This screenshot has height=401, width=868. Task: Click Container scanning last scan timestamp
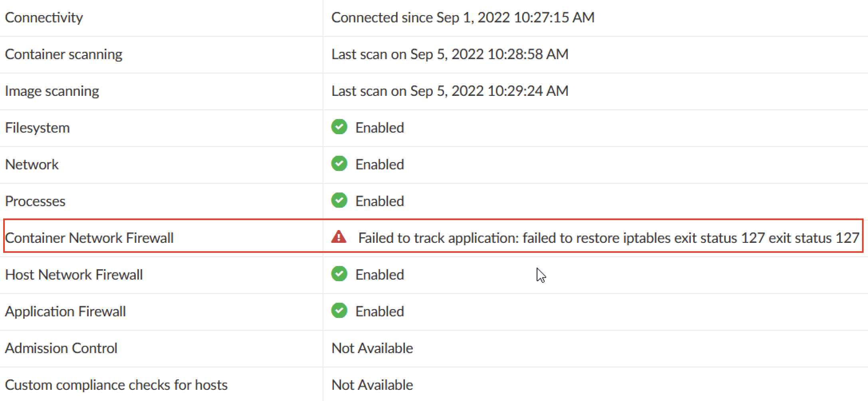(450, 54)
